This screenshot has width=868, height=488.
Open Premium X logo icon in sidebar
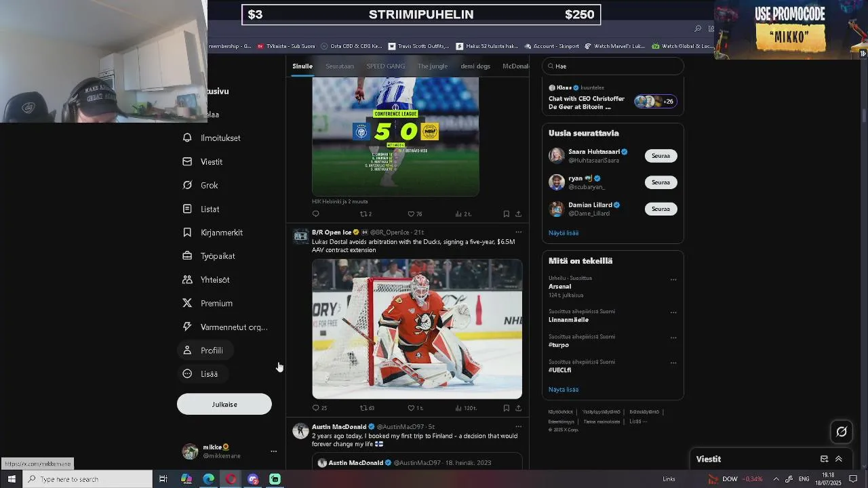click(x=187, y=303)
